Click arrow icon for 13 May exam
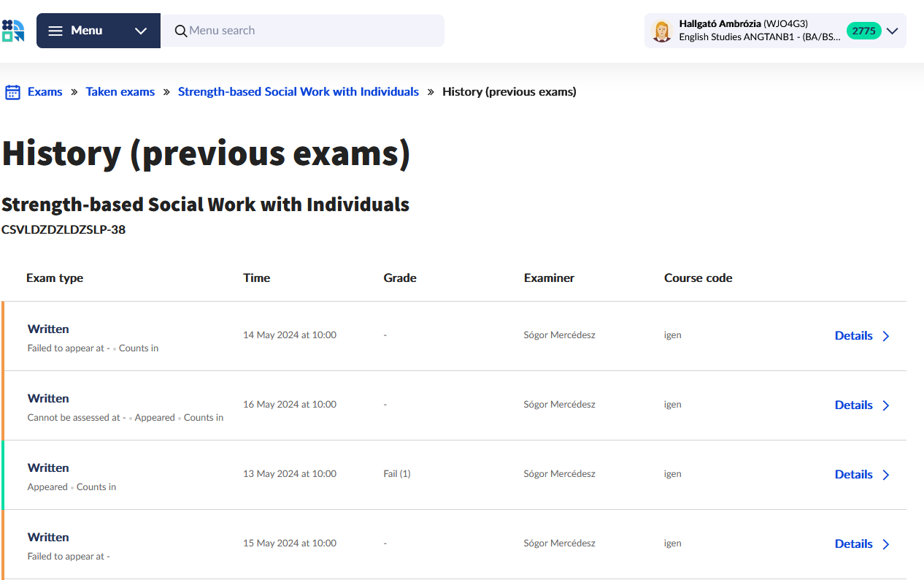The image size is (924, 580). (886, 475)
